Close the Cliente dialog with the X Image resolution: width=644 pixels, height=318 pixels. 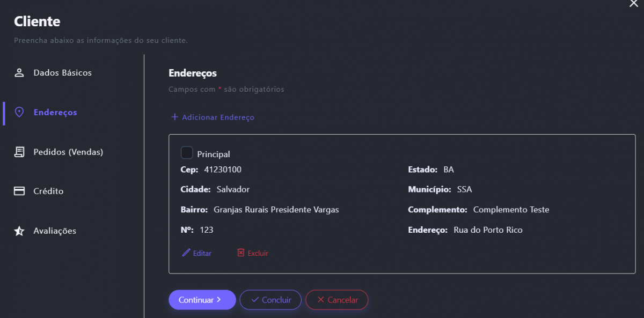tap(634, 3)
